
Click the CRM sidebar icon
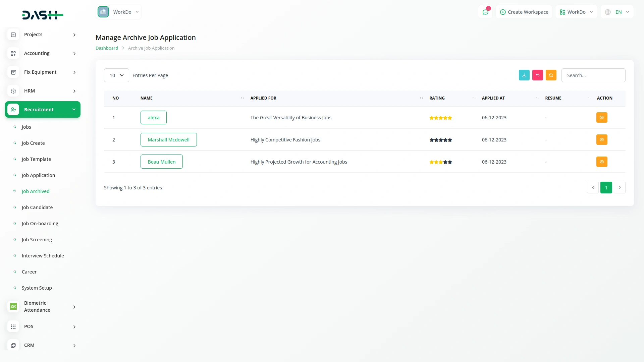(x=13, y=345)
